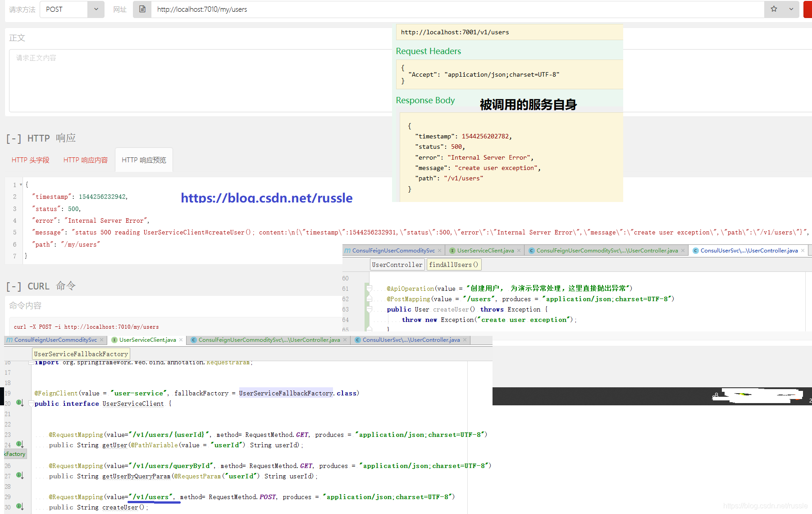
Task: Collapse the HTTP 响应 section
Action: pyautogui.click(x=14, y=138)
